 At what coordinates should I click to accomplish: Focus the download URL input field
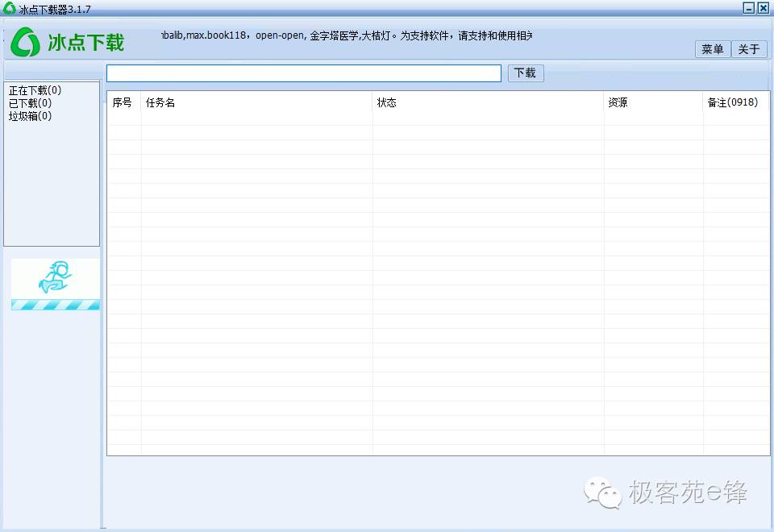tap(304, 73)
